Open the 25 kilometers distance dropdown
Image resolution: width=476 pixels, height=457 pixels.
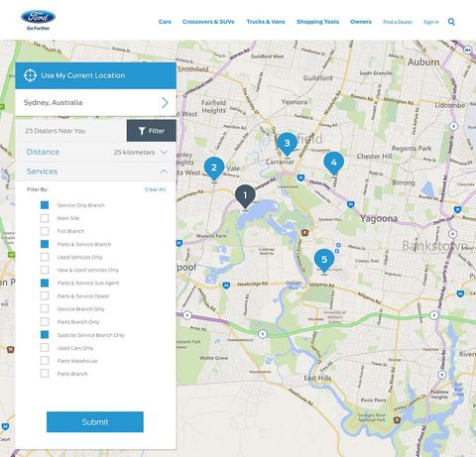[x=141, y=153]
